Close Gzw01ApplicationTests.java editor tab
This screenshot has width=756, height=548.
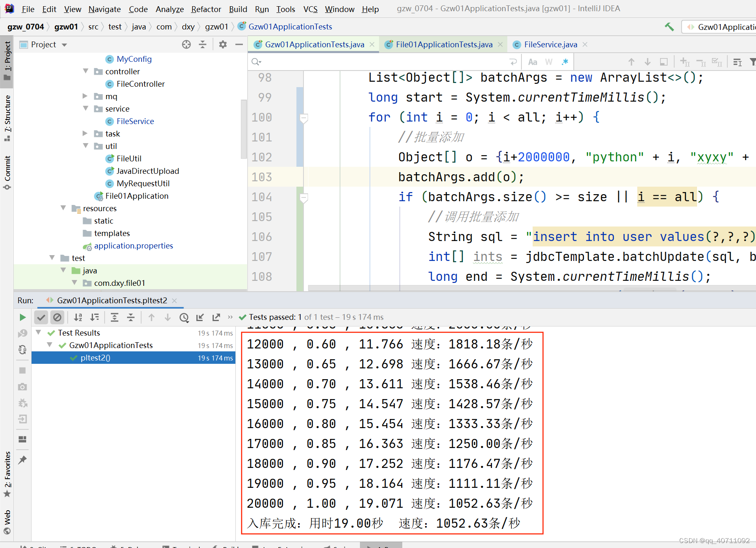(372, 44)
